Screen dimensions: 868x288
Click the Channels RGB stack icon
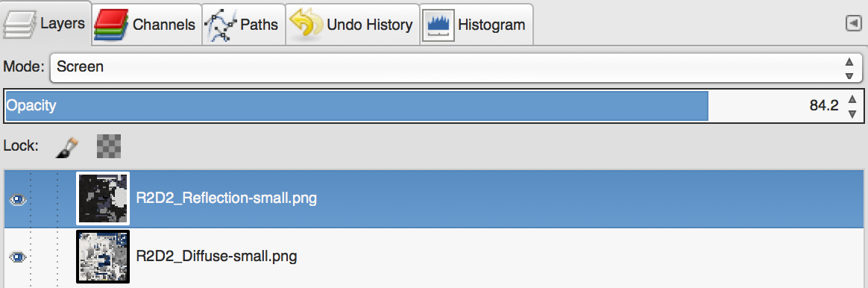(x=111, y=25)
